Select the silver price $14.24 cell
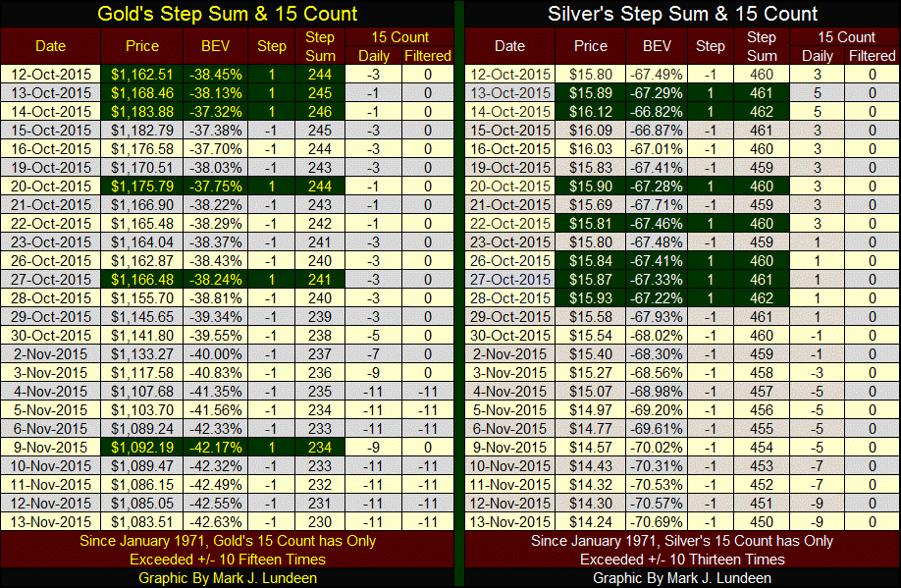 click(591, 521)
